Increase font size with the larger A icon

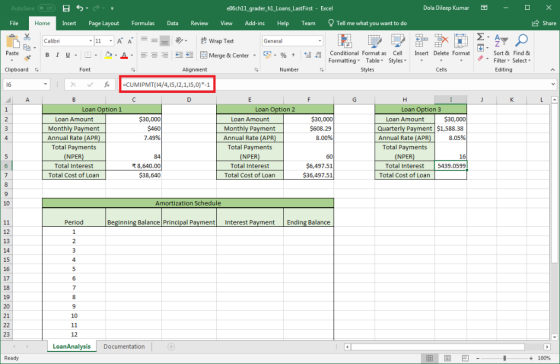click(120, 41)
